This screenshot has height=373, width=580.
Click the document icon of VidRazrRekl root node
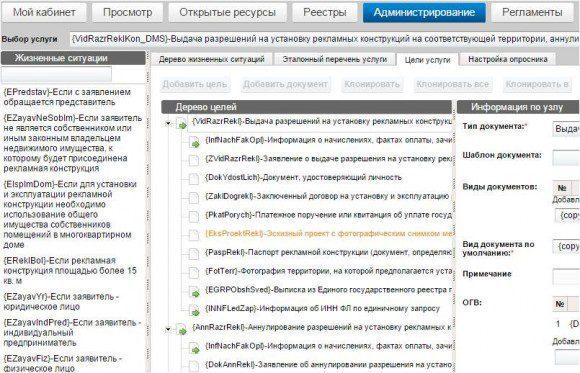click(181, 123)
